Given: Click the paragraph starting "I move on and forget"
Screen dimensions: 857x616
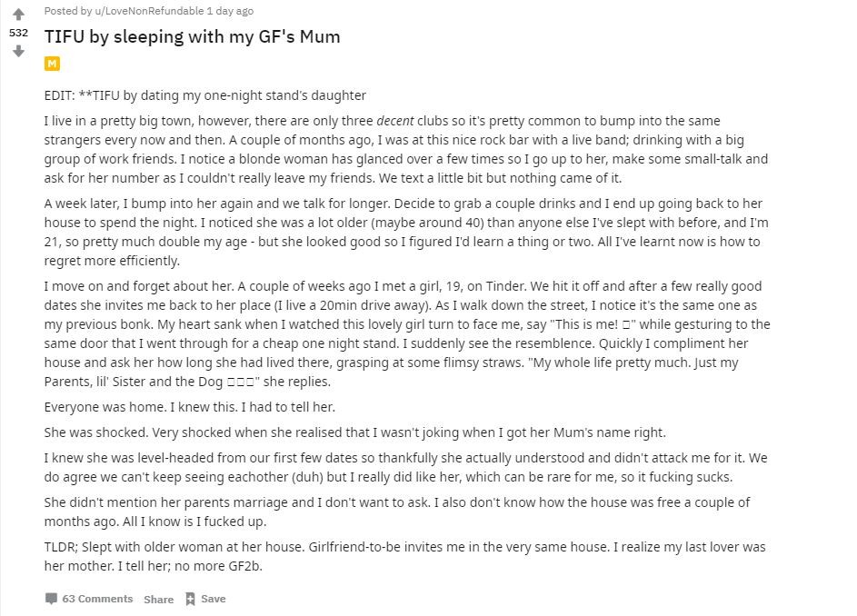Looking at the screenshot, I should [x=407, y=333].
